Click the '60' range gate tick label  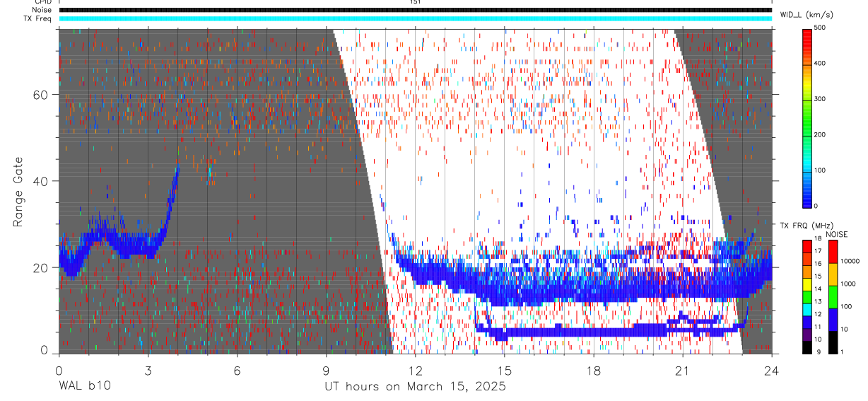pos(42,95)
